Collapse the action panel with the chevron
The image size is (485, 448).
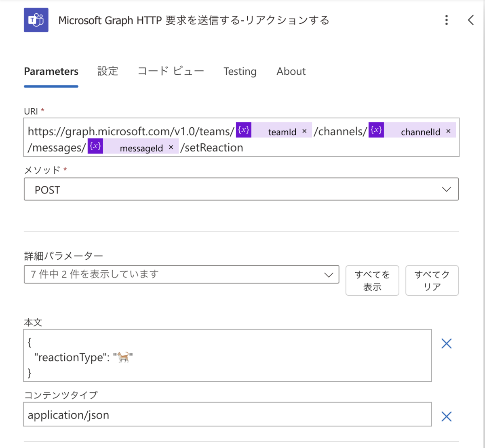click(x=471, y=20)
